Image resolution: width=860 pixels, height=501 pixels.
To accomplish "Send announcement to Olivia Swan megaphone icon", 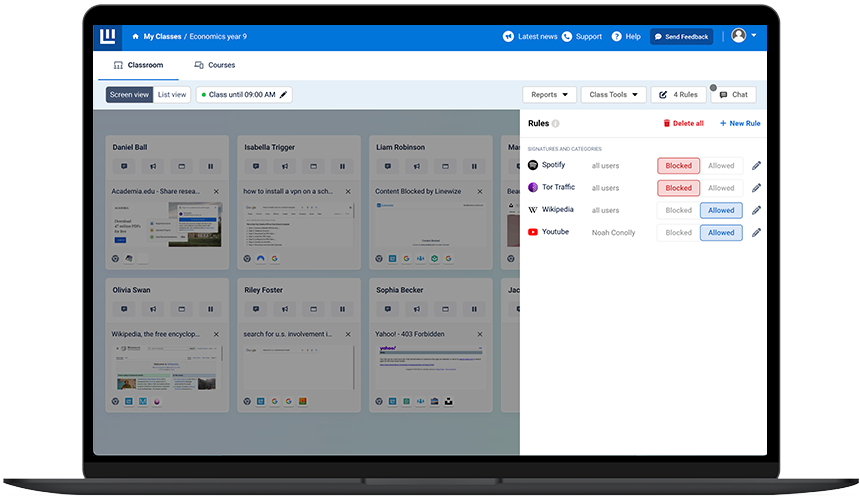I will click(x=153, y=309).
